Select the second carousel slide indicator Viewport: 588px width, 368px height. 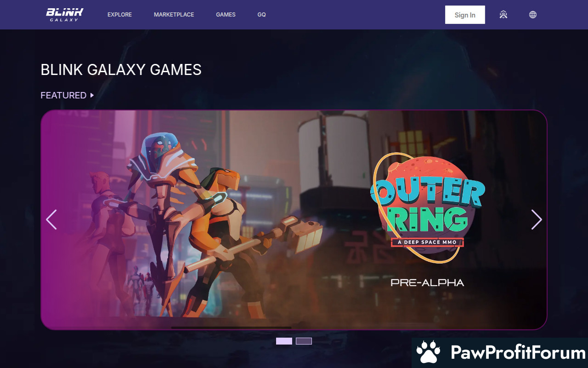304,341
